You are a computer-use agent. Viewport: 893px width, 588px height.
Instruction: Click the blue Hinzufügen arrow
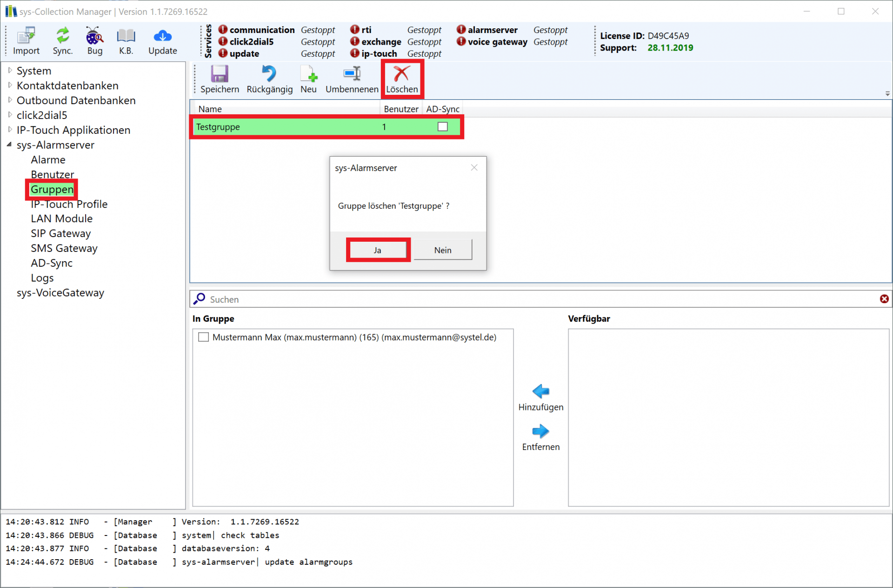540,391
